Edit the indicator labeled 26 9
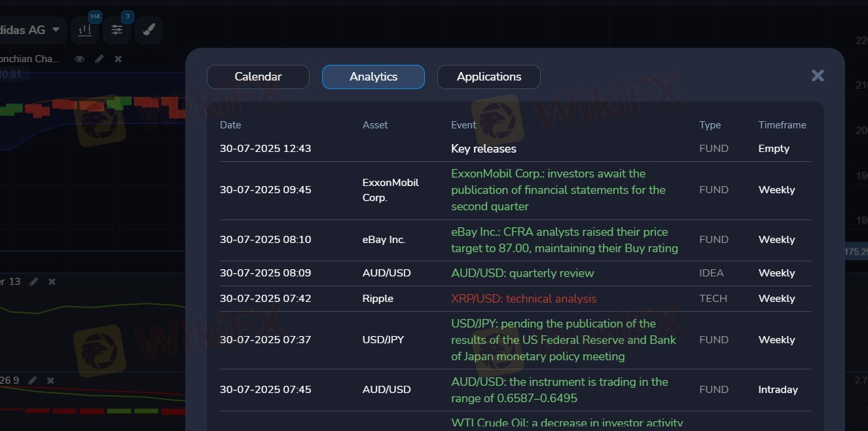Screen dimensions: 868x431 pyautogui.click(x=32, y=381)
